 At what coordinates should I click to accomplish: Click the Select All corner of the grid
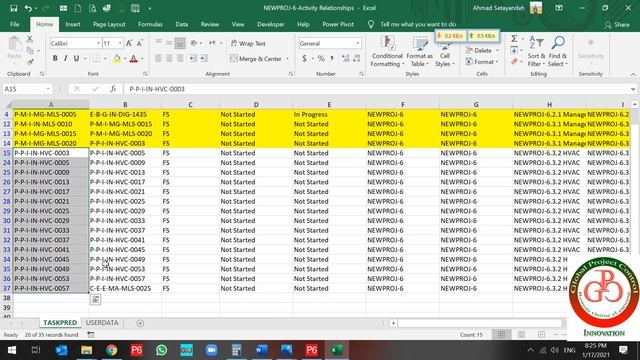(7, 105)
